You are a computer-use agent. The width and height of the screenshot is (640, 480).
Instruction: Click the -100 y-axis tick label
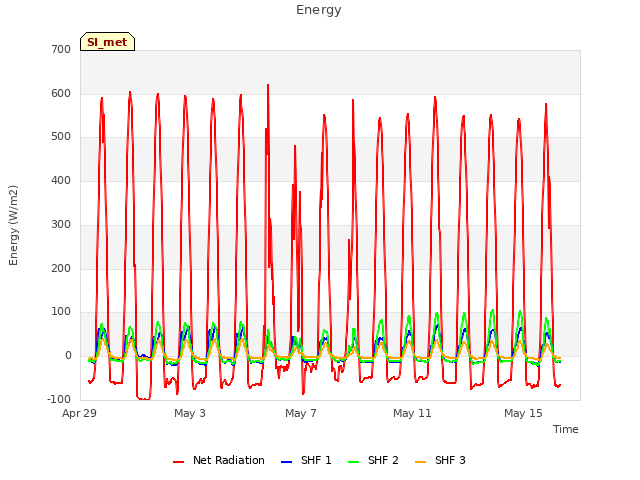[x=59, y=399]
